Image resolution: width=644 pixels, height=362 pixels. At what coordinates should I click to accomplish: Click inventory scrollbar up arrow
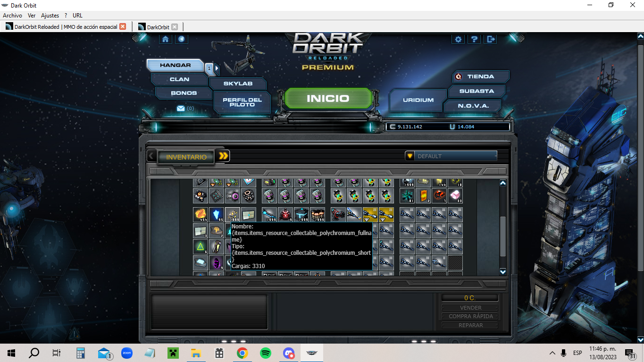(502, 183)
